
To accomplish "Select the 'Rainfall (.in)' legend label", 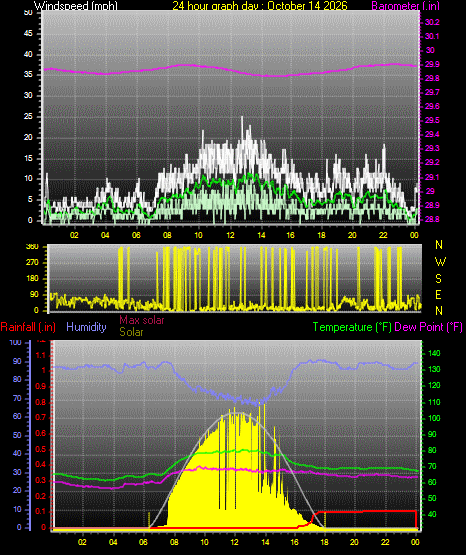I will pos(28,327).
